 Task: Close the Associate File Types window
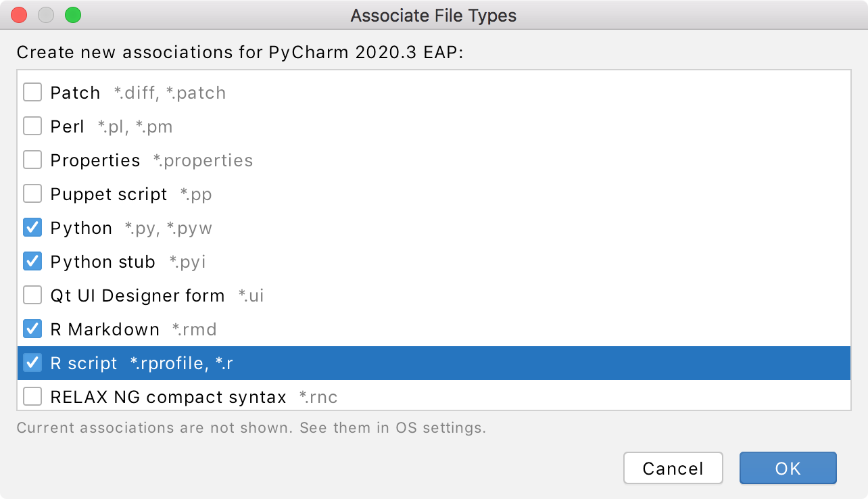pyautogui.click(x=18, y=14)
